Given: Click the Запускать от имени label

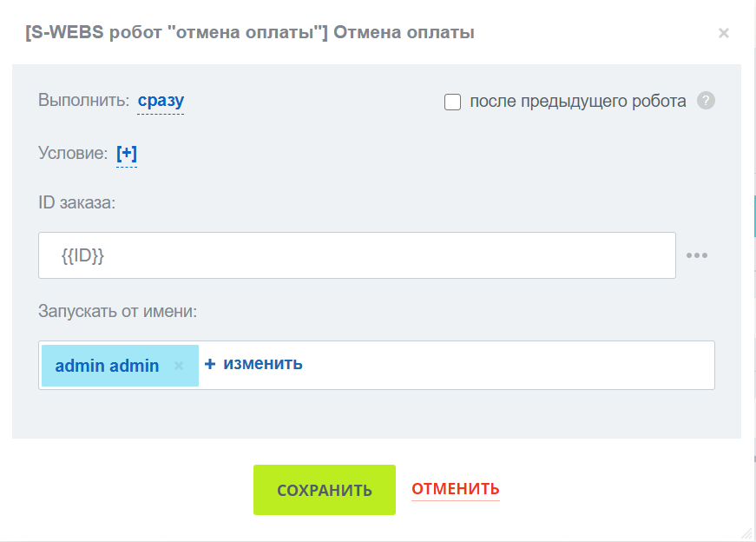Looking at the screenshot, I should [118, 309].
